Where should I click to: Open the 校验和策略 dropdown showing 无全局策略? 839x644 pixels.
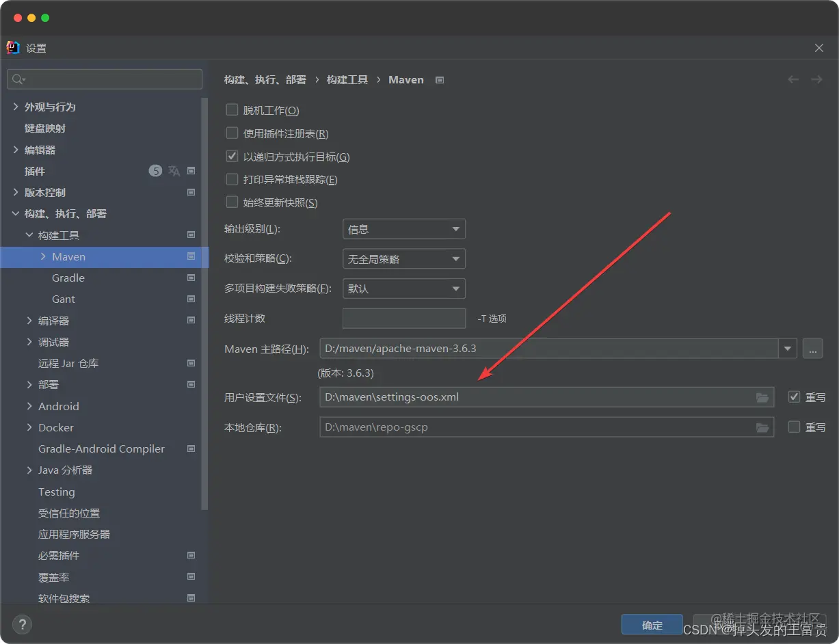404,259
